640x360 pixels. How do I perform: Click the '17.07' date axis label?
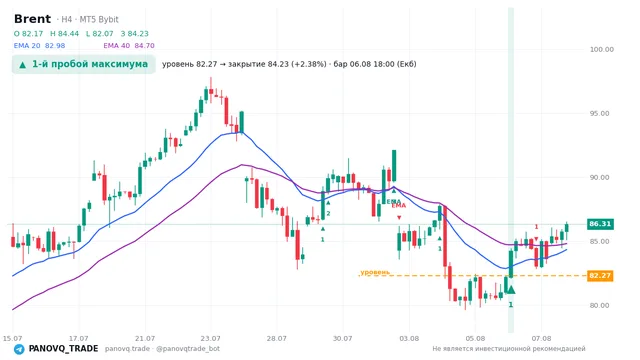coord(78,339)
